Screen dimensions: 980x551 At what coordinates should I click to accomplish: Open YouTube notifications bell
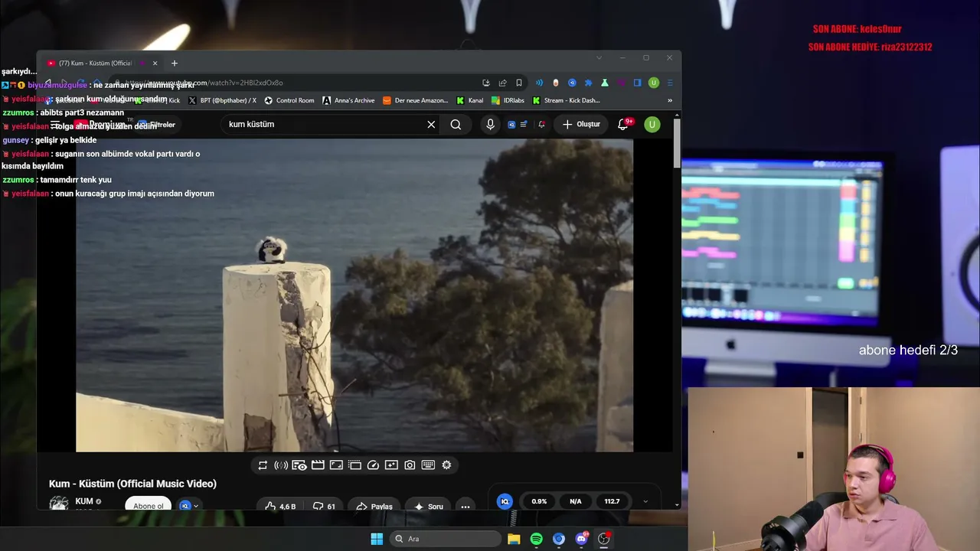tap(623, 125)
